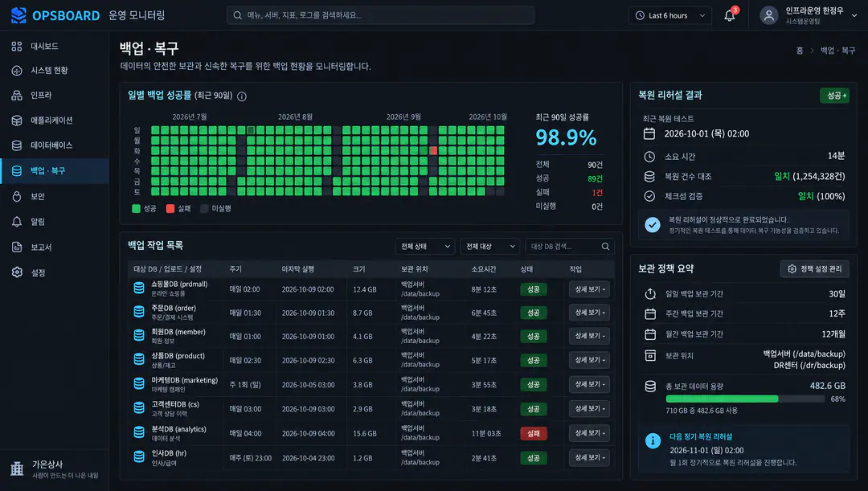Image resolution: width=868 pixels, height=491 pixels.
Task: Click the 마지막 실행 column header
Action: (298, 269)
